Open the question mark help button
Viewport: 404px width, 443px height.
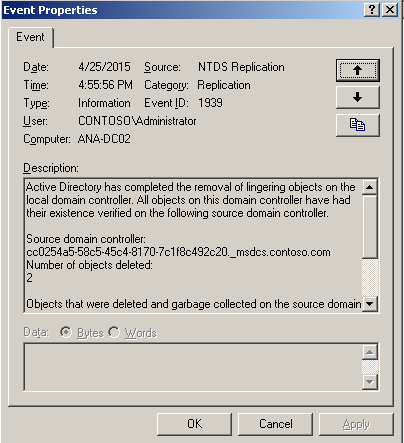tap(372, 10)
